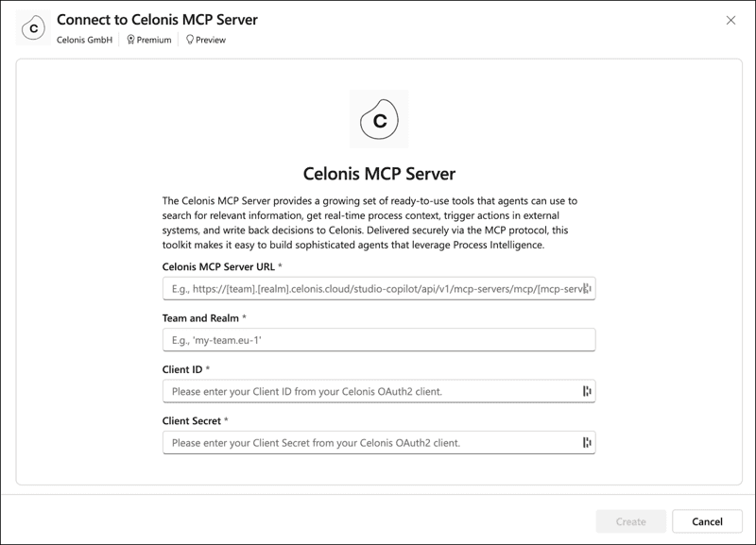Click the Celonis logo in the dialog header
Screen dimensions: 756x545
pyautogui.click(x=34, y=26)
